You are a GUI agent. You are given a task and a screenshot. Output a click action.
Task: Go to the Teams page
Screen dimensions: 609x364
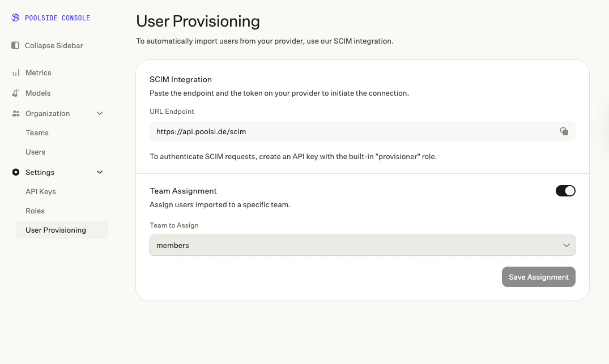click(x=37, y=132)
